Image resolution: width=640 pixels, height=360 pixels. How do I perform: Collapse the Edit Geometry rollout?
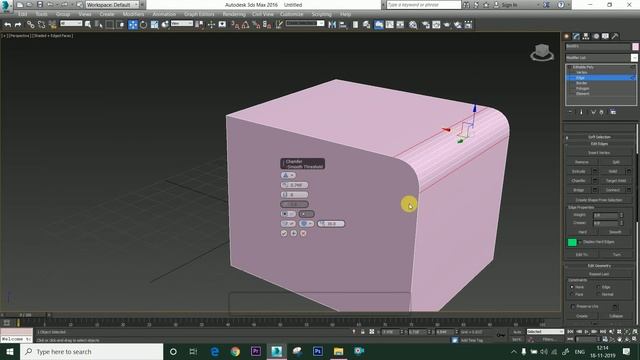(599, 266)
